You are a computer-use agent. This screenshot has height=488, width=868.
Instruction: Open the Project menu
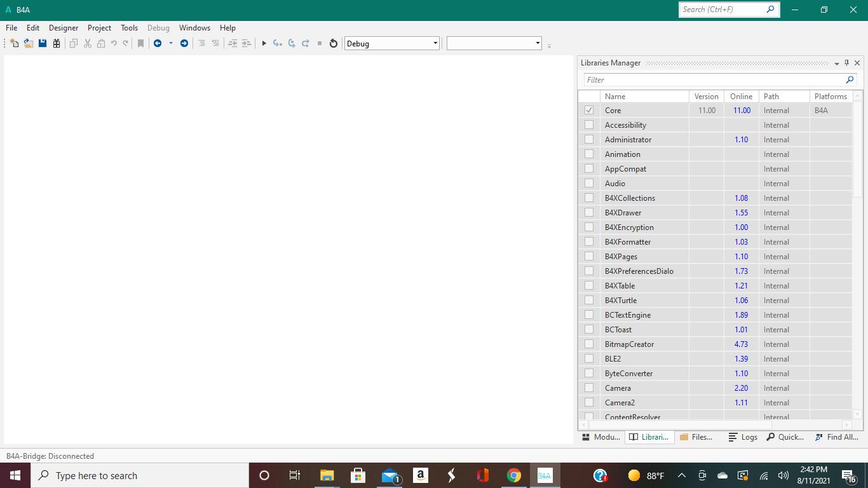coord(99,28)
